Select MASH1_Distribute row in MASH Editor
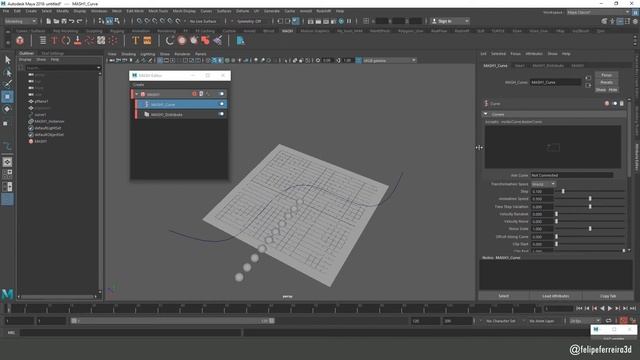The width and height of the screenshot is (640, 360). pos(181,115)
